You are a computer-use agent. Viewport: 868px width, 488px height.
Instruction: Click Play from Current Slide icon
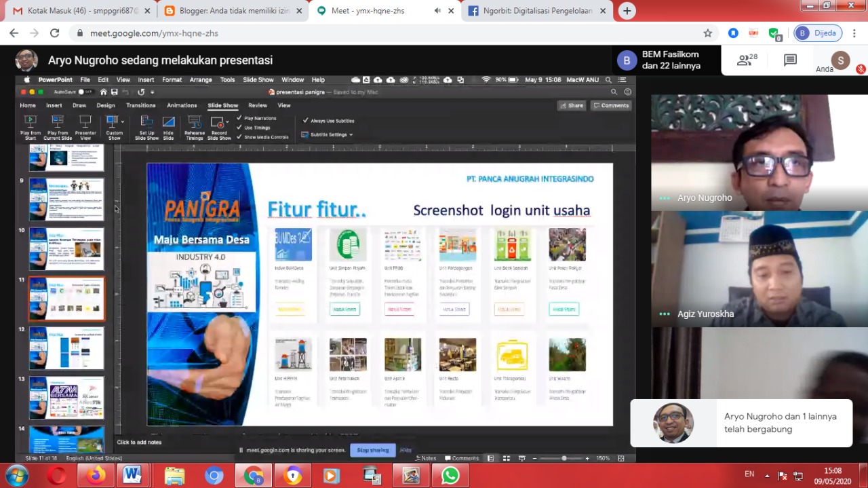click(x=58, y=122)
